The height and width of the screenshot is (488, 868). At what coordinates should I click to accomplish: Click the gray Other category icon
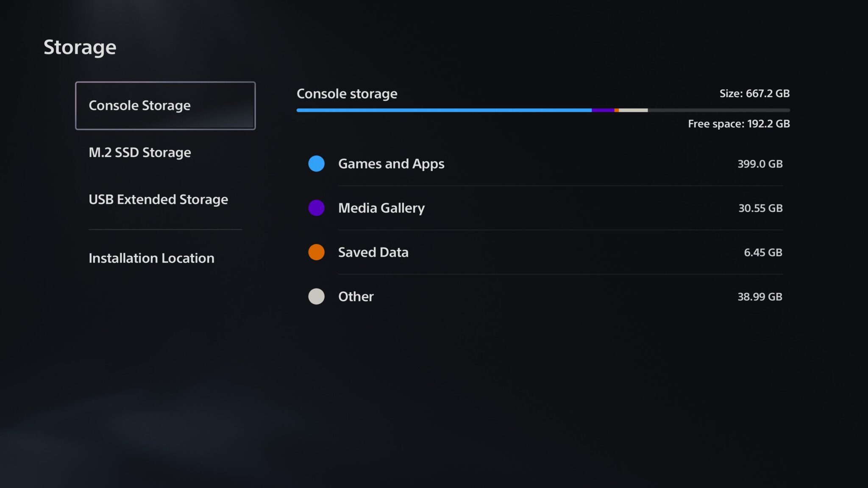[316, 297]
